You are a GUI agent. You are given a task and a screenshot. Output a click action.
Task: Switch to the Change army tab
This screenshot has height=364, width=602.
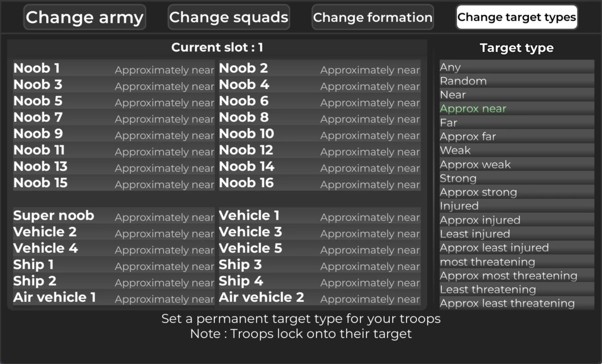point(84,17)
